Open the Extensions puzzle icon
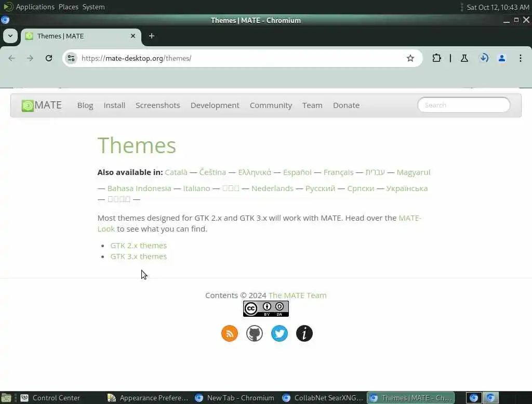 click(x=436, y=58)
